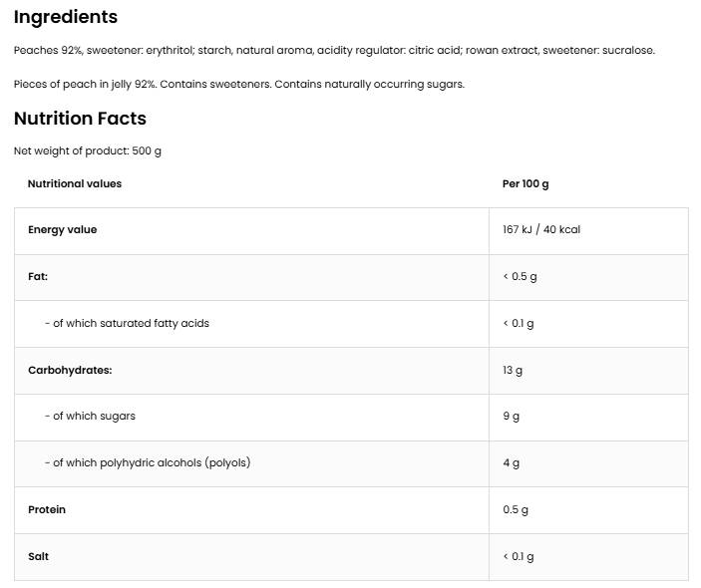The image size is (701, 588).
Task: Select the 'Carbohydrates:' row label
Action: 70,370
